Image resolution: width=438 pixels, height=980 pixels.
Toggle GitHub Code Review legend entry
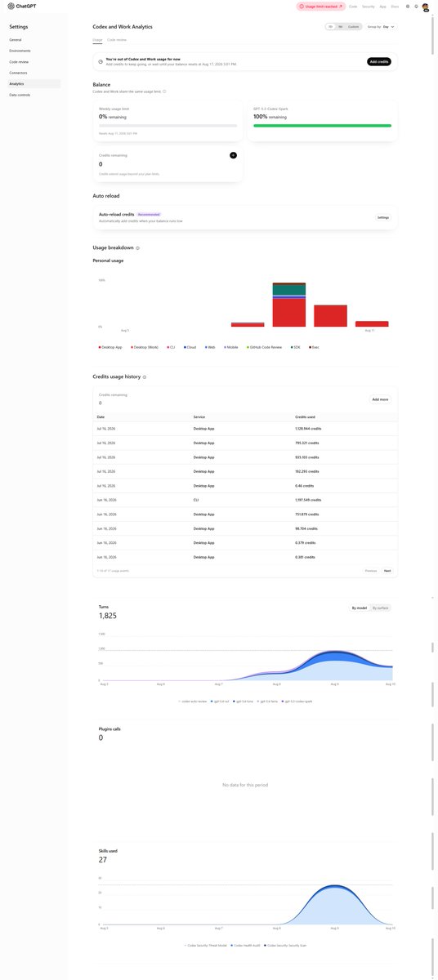click(x=265, y=347)
